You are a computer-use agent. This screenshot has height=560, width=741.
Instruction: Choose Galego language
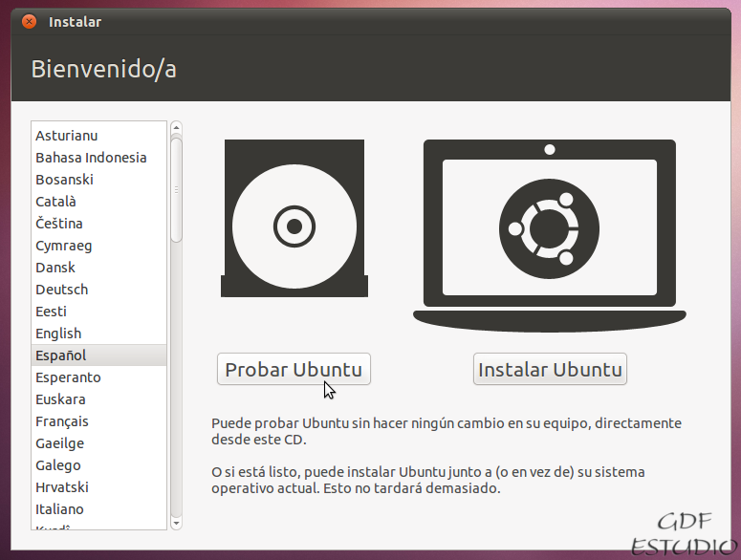98,465
